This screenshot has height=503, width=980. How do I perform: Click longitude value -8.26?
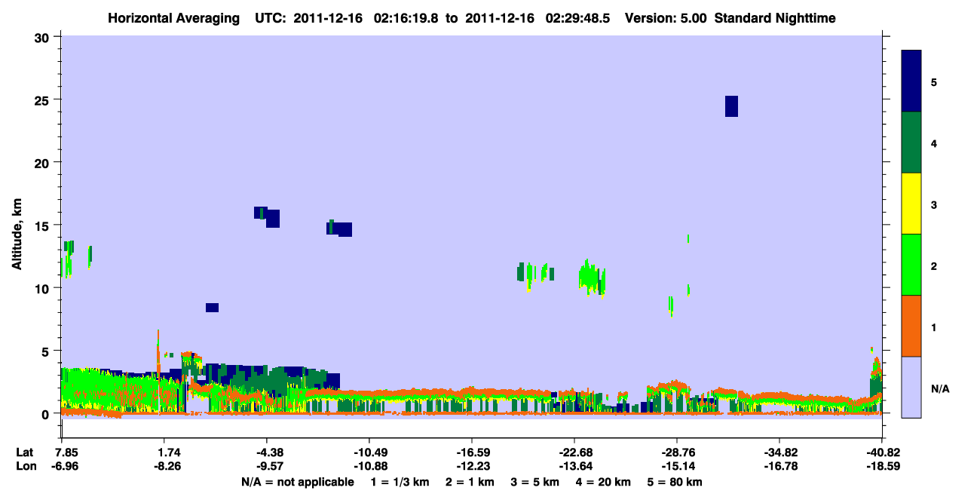tap(164, 466)
